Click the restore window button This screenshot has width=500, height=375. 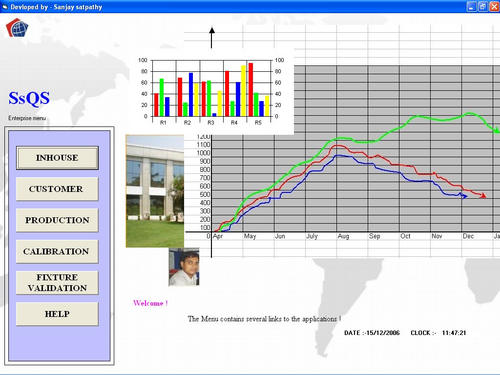click(x=483, y=7)
